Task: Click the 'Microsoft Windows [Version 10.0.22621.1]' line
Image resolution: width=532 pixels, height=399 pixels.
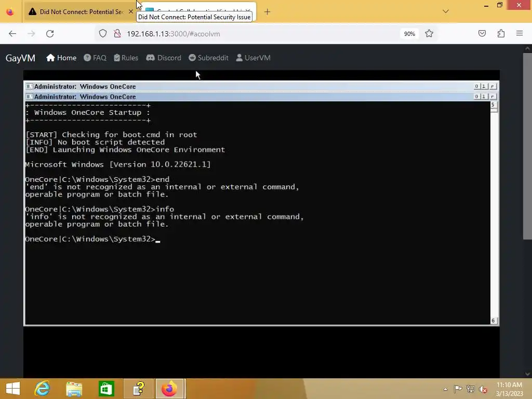Action: (x=118, y=165)
